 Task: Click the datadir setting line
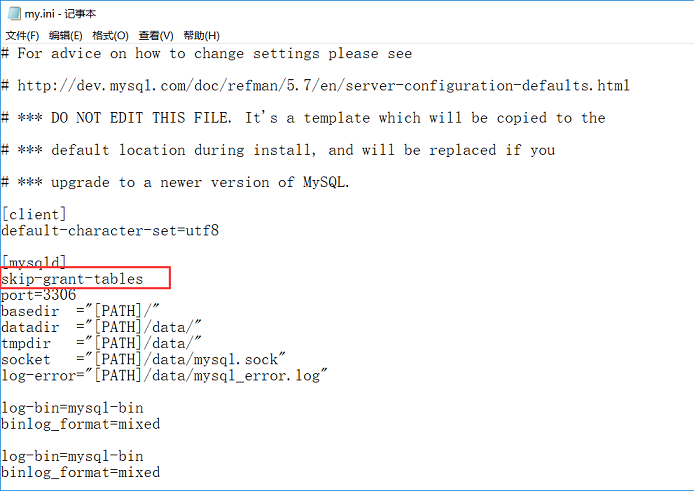[101, 327]
